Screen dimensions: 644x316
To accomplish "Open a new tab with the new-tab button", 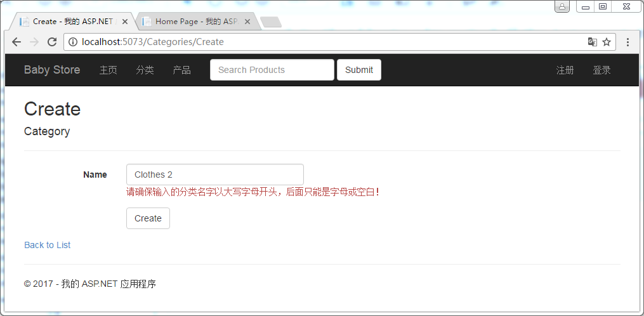I will [271, 22].
